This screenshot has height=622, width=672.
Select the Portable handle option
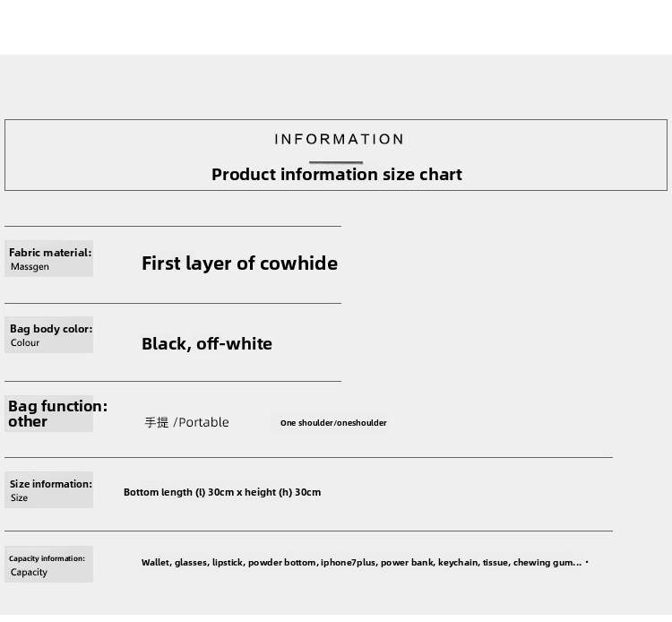pyautogui.click(x=186, y=422)
